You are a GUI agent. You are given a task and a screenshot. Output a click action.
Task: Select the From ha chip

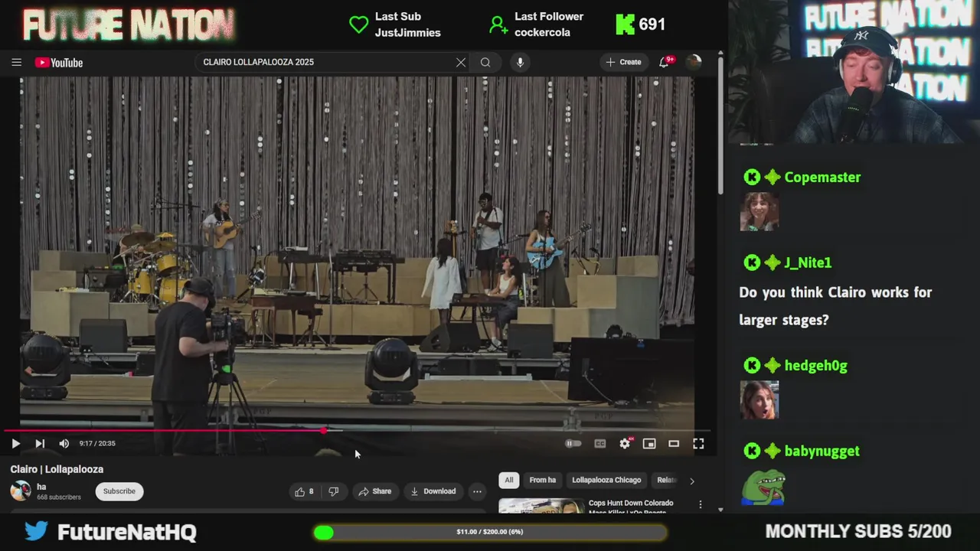pos(543,481)
